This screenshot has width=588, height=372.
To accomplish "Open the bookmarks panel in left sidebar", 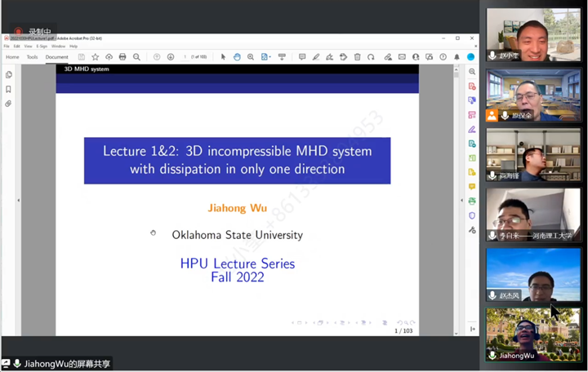I will coord(8,90).
